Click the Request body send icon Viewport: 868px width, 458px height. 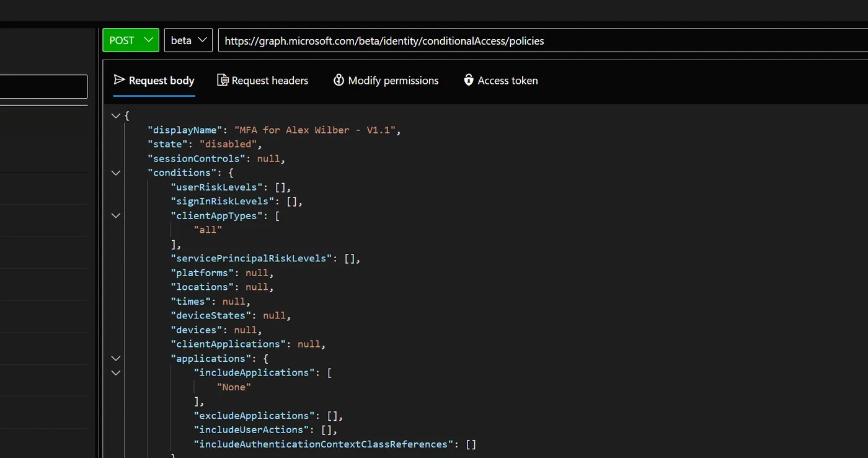coord(120,80)
